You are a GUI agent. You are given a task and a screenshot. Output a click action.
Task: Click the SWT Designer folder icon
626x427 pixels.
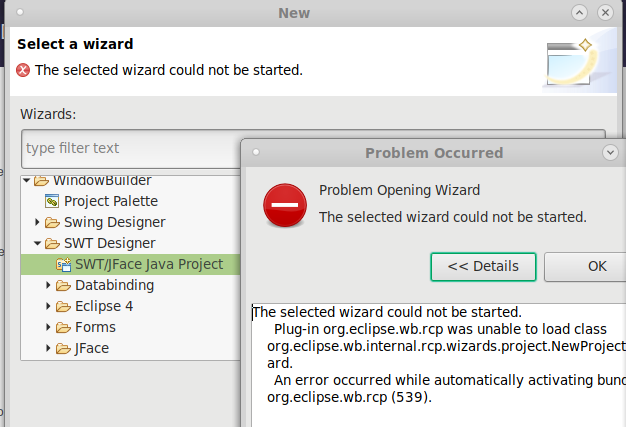[52, 243]
